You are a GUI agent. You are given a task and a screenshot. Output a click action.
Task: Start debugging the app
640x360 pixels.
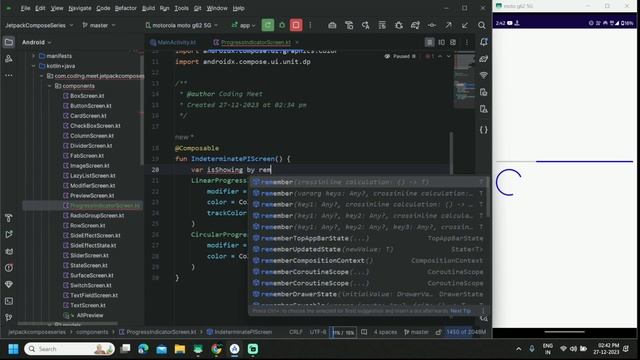point(282,25)
